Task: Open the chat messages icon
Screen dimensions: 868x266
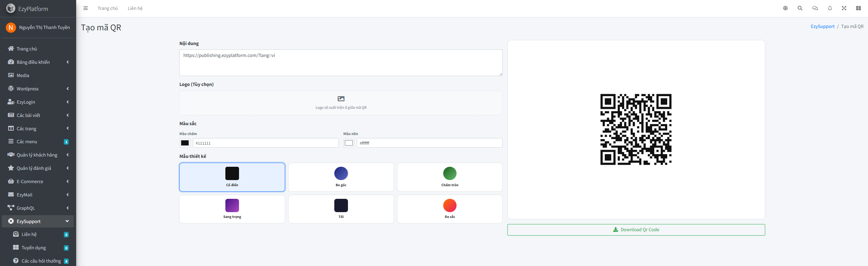Action: 815,8
